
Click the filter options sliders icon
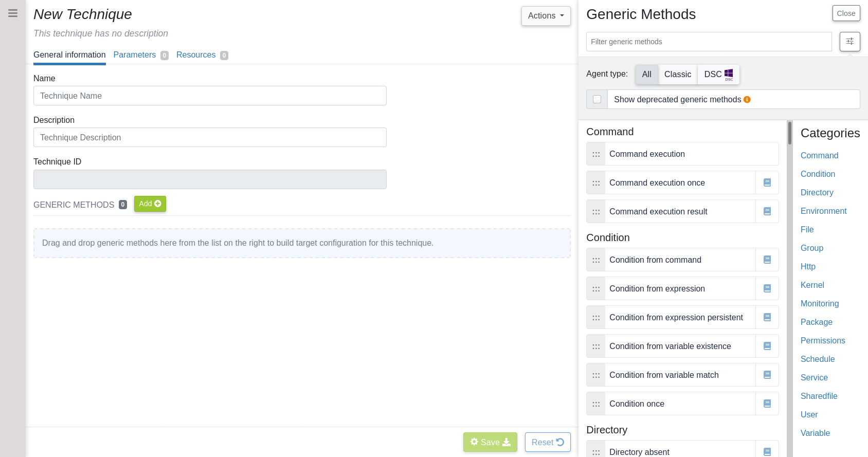tap(849, 42)
